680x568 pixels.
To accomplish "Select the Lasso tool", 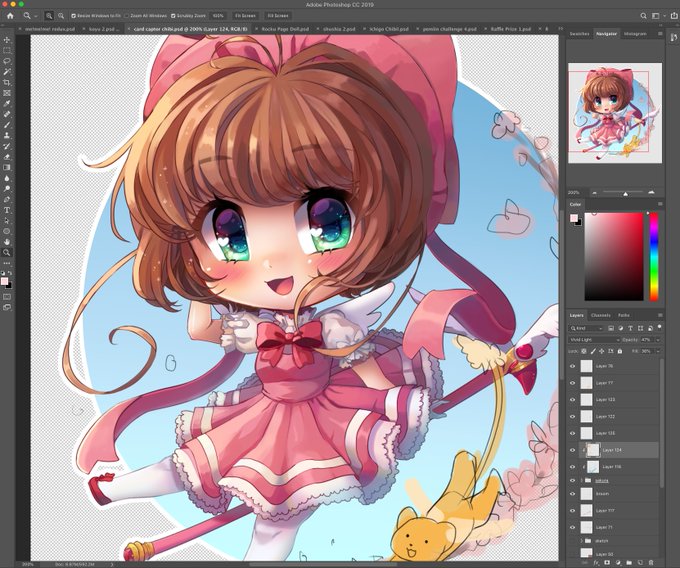I will (x=7, y=61).
